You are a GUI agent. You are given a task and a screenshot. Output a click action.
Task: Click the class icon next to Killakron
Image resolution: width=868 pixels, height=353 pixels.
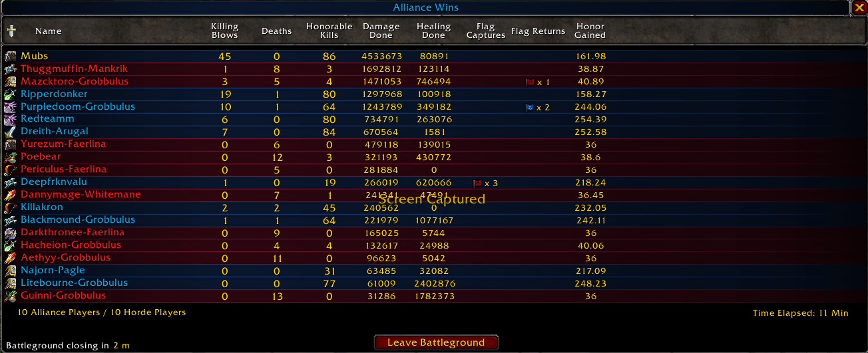pos(10,208)
